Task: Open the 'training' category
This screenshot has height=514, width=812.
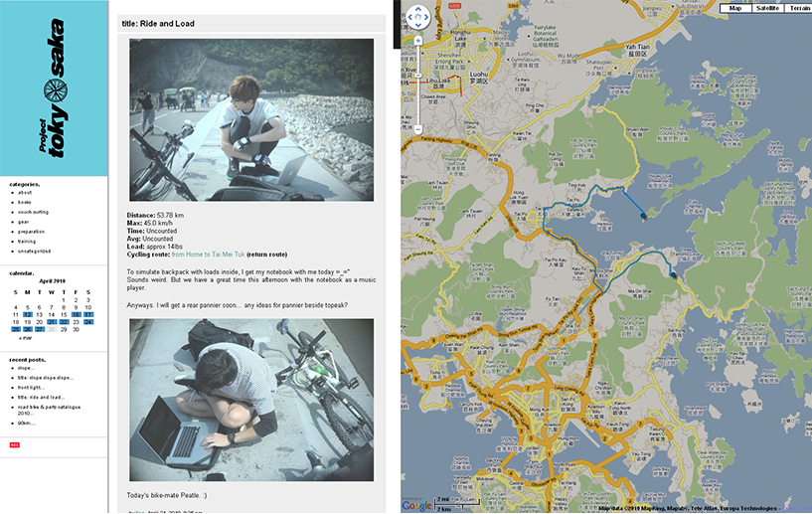Action: (27, 241)
